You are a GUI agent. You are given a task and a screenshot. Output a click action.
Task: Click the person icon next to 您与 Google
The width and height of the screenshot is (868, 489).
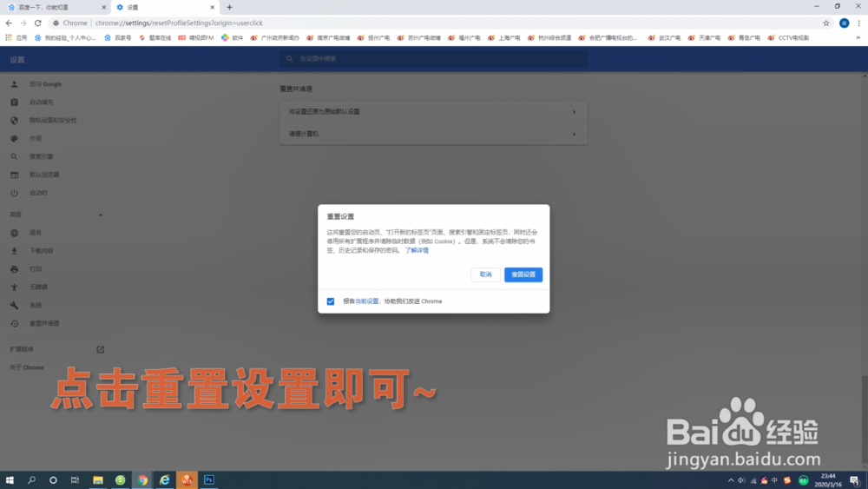(15, 84)
